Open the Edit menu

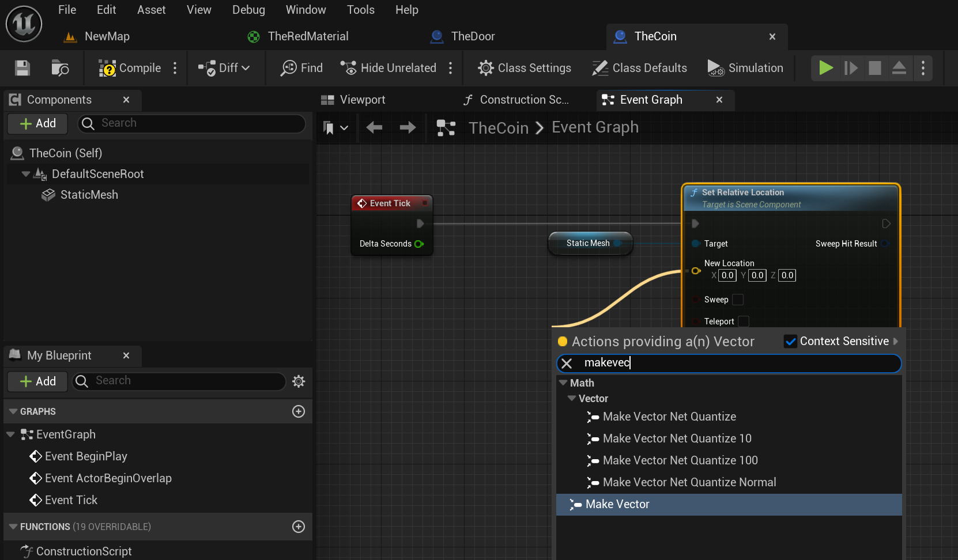pos(107,10)
